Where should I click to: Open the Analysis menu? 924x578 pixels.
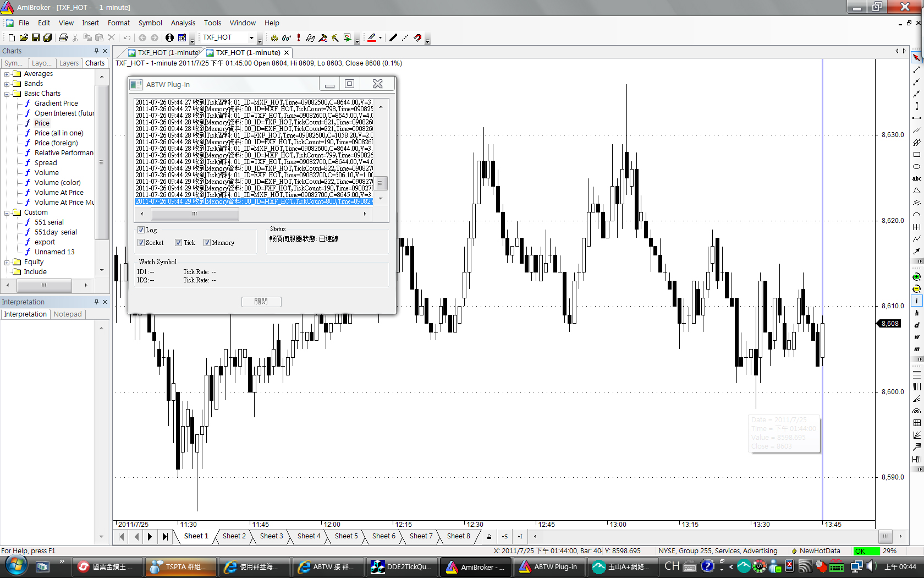pyautogui.click(x=183, y=23)
